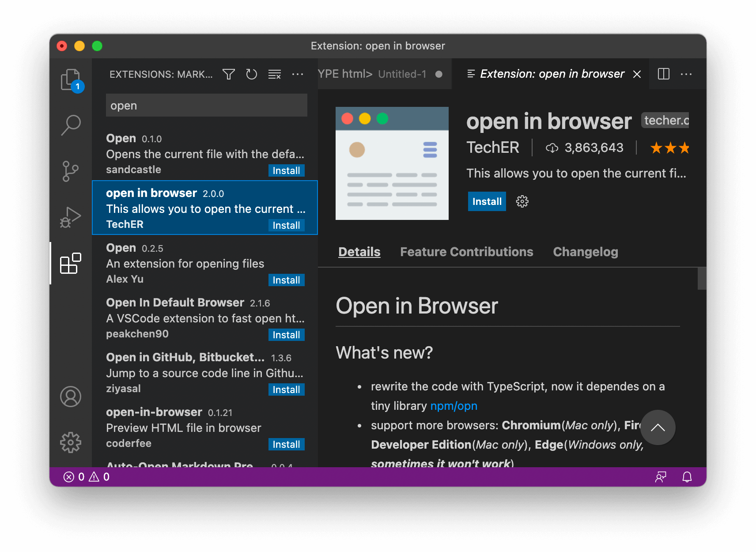Switch to the Untitled-1 editor tab
The width and height of the screenshot is (756, 552).
(384, 74)
